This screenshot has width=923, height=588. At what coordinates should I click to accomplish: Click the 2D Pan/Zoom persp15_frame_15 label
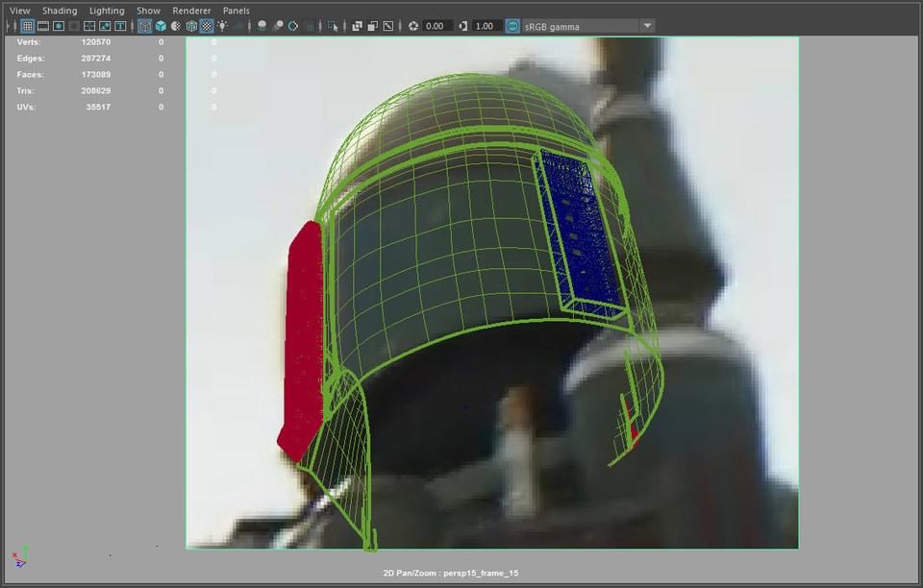tap(451, 573)
